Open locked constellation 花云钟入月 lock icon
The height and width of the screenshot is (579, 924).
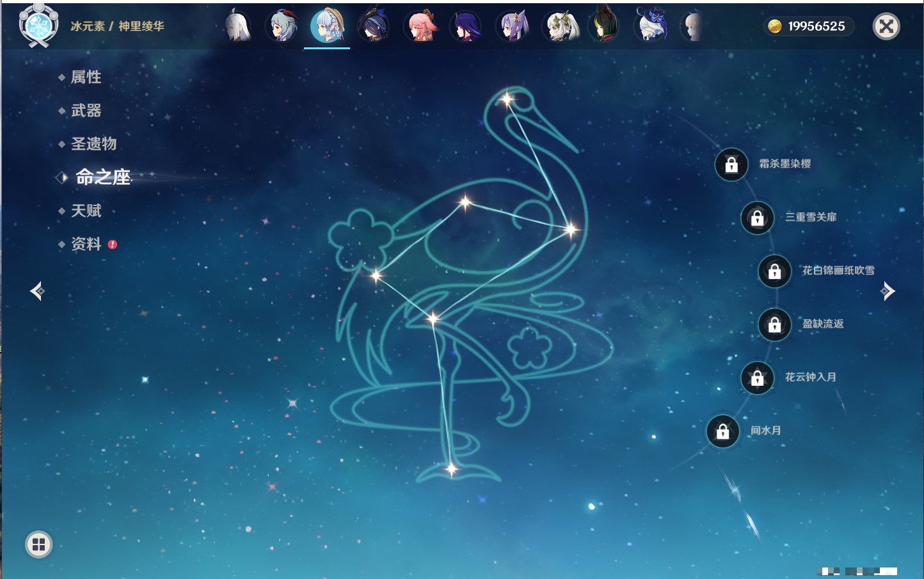757,378
